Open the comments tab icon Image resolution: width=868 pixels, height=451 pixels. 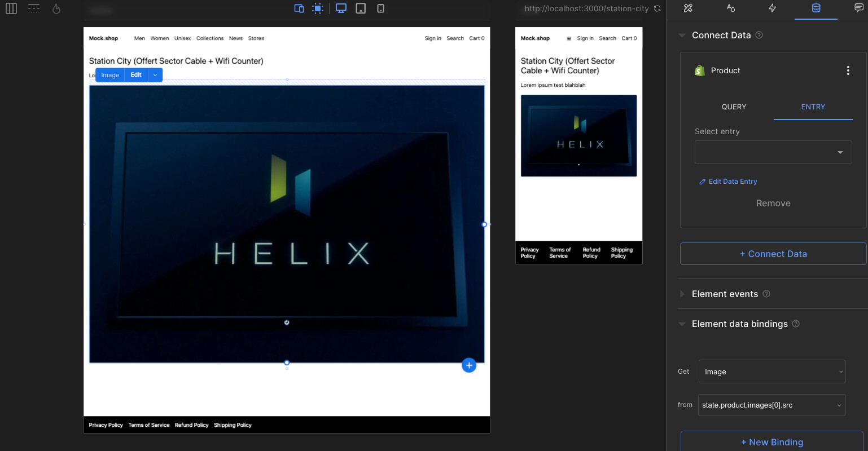click(859, 8)
